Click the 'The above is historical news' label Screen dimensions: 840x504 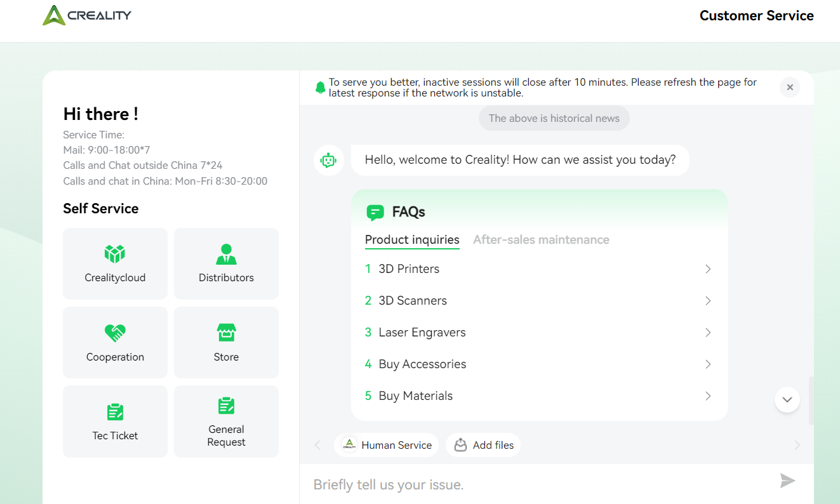pyautogui.click(x=554, y=119)
